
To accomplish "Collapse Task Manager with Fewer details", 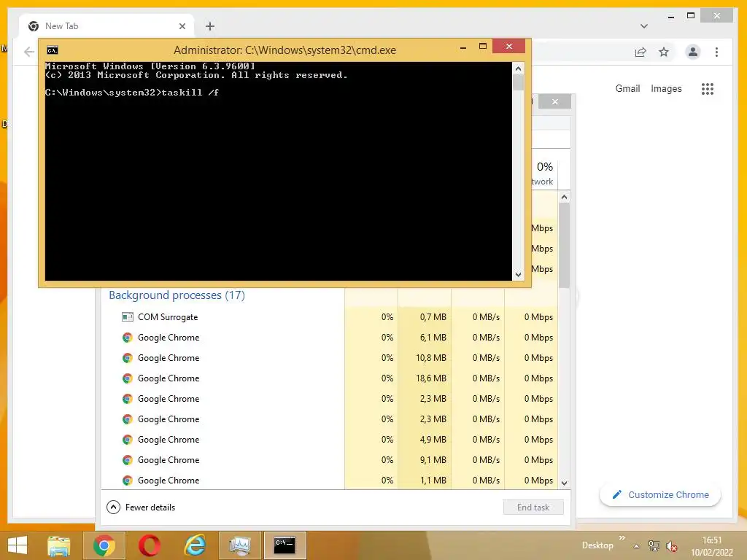I will point(141,507).
